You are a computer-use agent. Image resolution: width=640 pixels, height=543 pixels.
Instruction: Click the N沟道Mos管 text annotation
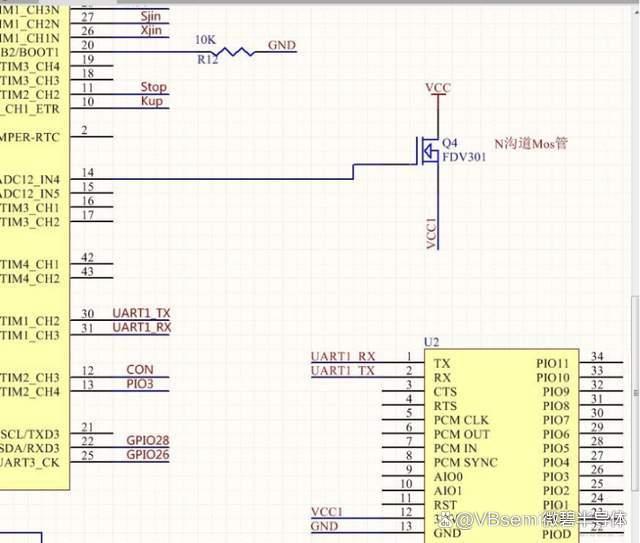(531, 144)
